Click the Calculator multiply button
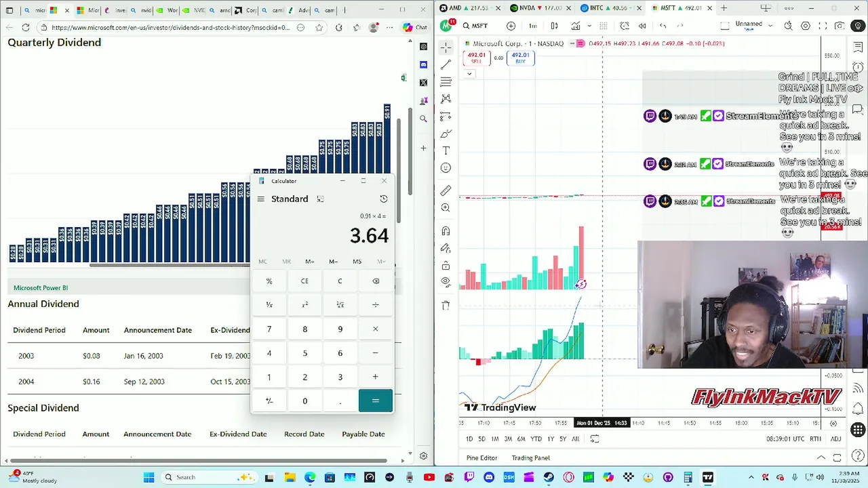868x488 pixels. pos(375,329)
